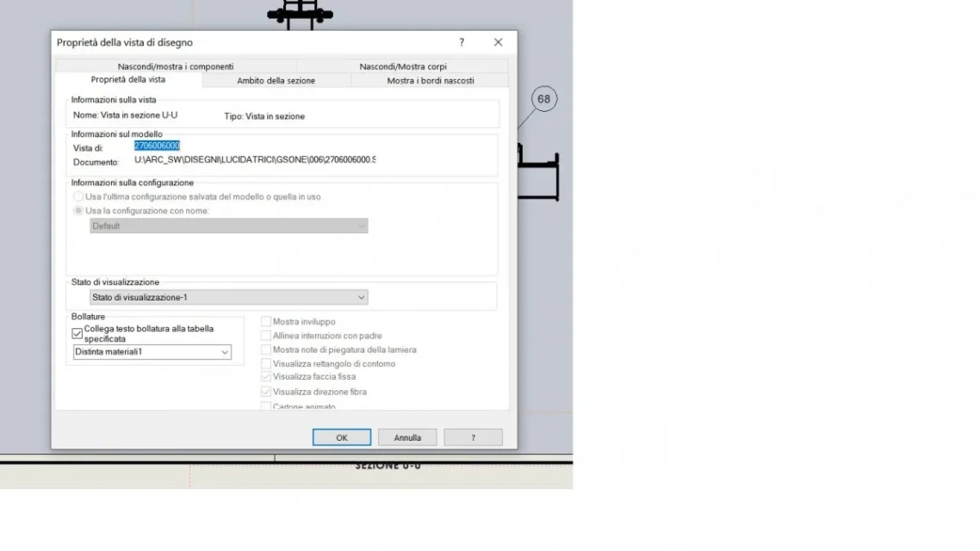Expand the Stato di visualizzazione-1 dropdown
This screenshot has width=980, height=551.
pos(229,297)
